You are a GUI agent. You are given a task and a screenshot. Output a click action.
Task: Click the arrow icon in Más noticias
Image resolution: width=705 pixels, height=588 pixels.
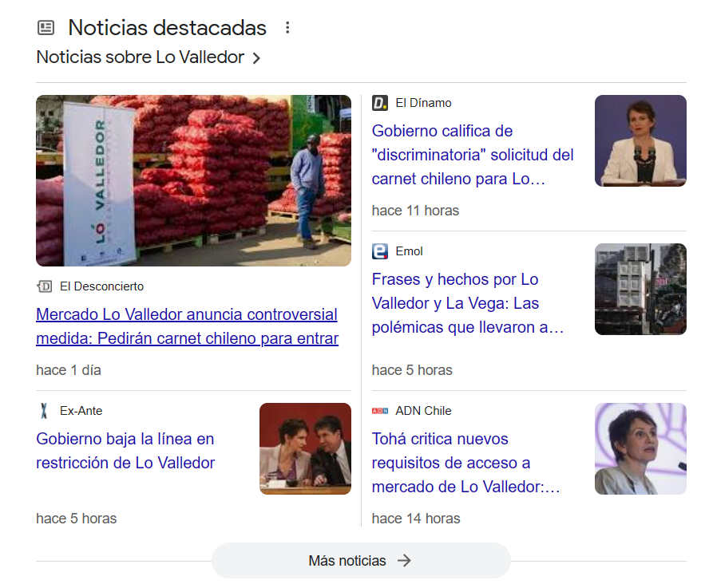click(x=404, y=561)
